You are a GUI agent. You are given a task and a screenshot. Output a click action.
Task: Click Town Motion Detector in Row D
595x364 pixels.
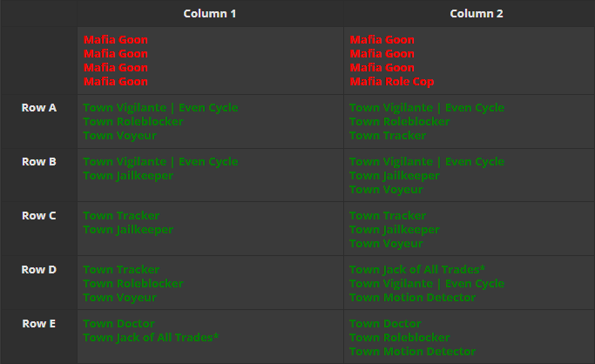[412, 298]
